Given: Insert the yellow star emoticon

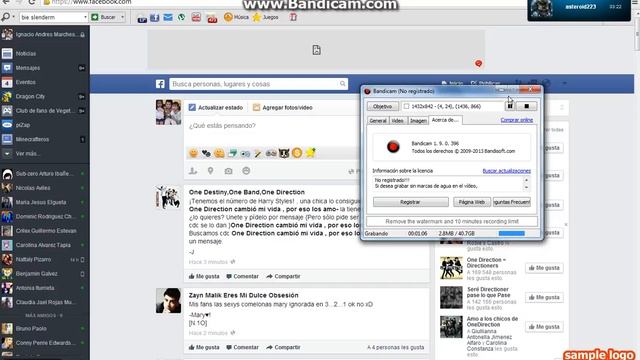Looking at the screenshot, I should pos(310,153).
